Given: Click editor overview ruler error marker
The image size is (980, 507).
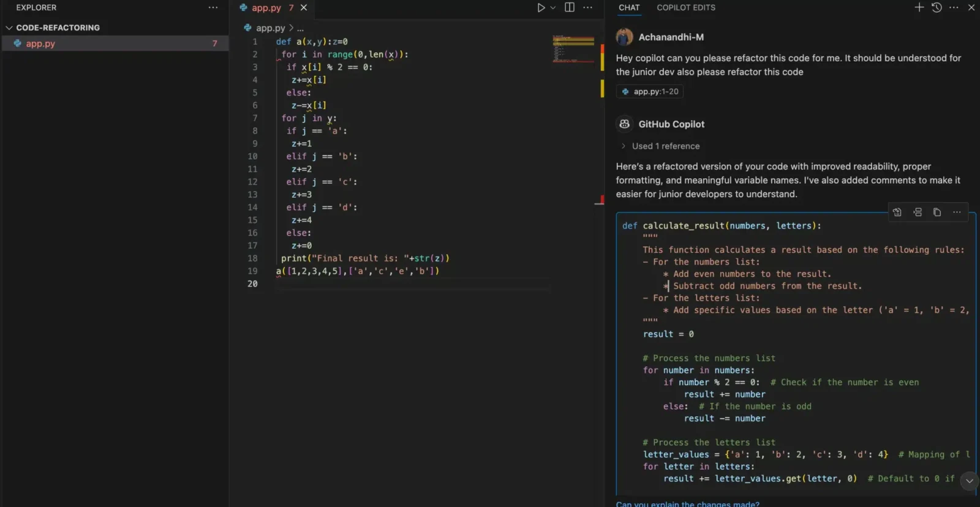Looking at the screenshot, I should tap(601, 200).
